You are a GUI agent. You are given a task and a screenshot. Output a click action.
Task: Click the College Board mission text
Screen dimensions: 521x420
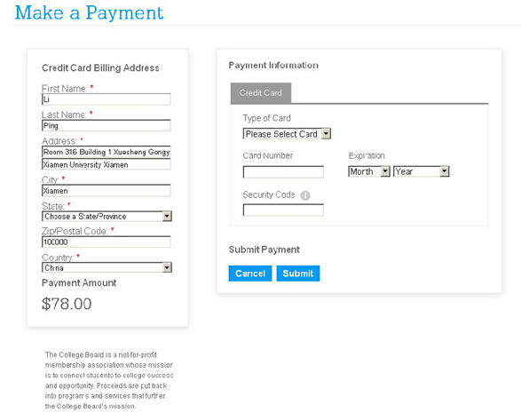(109, 380)
